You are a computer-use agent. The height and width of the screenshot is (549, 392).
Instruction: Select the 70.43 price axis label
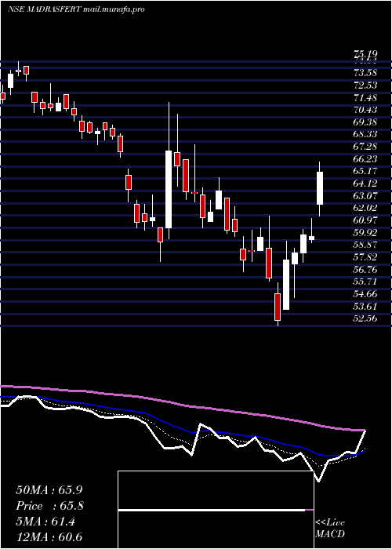pyautogui.click(x=365, y=110)
